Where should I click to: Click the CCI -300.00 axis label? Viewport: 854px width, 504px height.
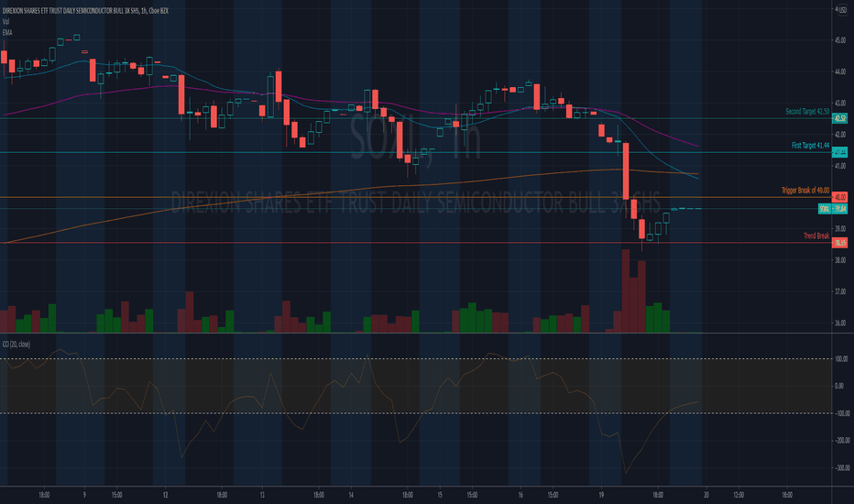(x=843, y=467)
